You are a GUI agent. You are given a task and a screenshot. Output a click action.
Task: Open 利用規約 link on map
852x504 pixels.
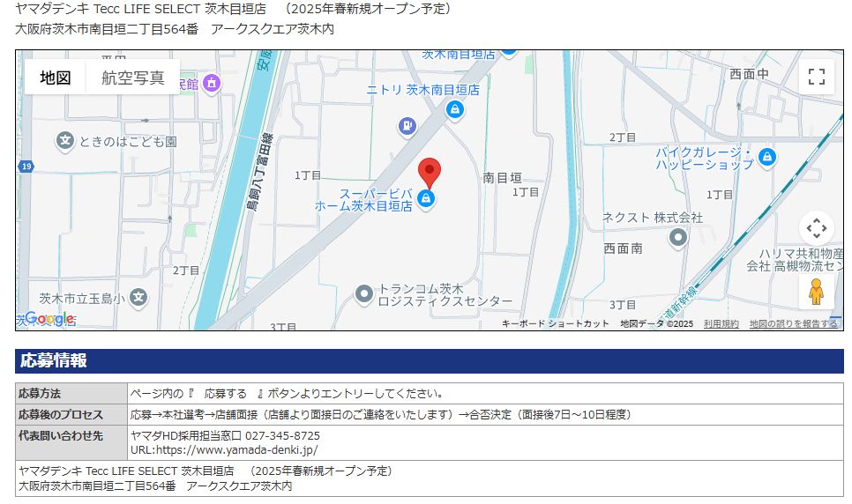(x=721, y=323)
